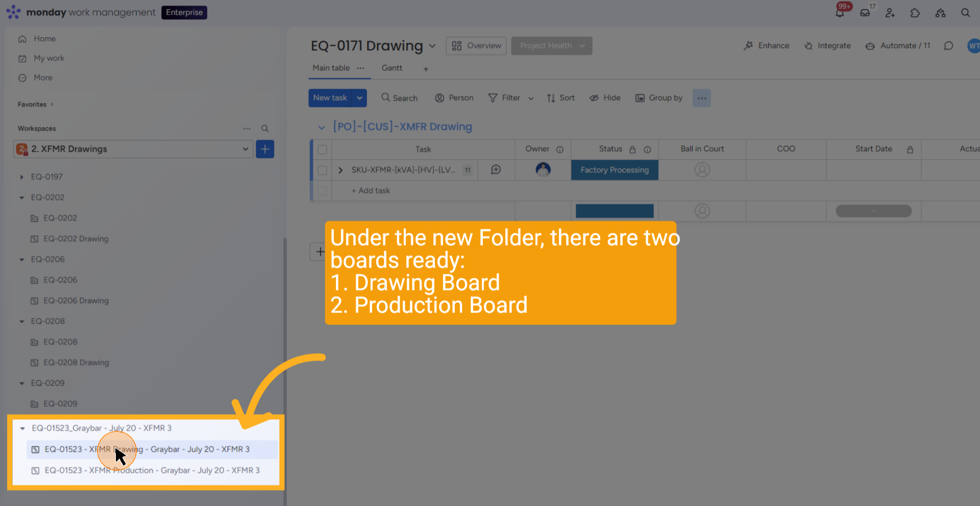This screenshot has width=980, height=506.
Task: Expand the EQ-0197 folder
Action: (x=21, y=177)
